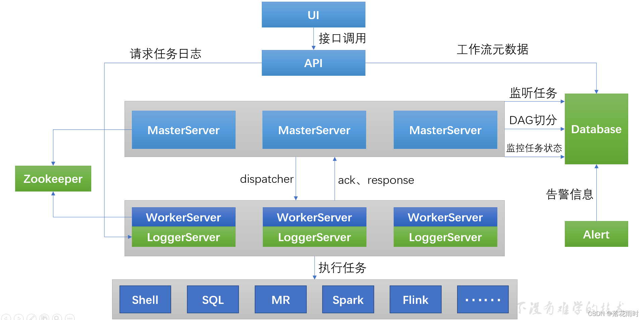Select the leftmost MasterServer block
This screenshot has width=644, height=320.
[183, 130]
